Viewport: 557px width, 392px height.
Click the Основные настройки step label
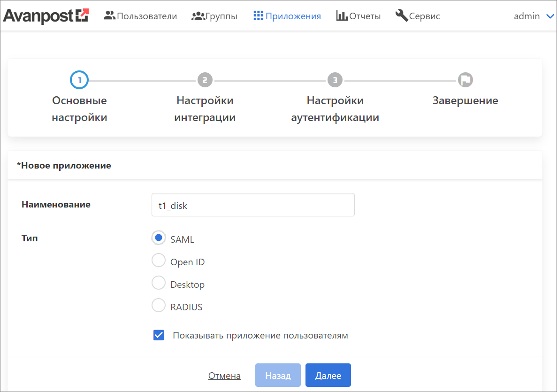pos(79,109)
